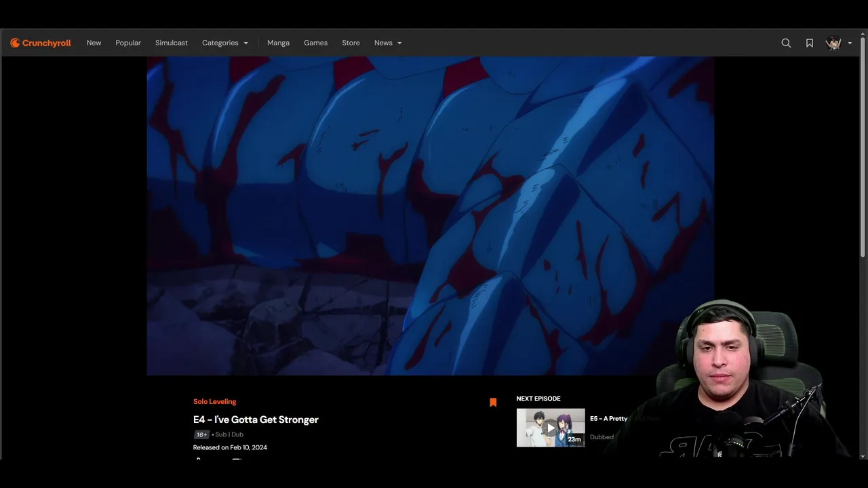Open the search icon in header
The height and width of the screenshot is (488, 868).
coord(786,43)
